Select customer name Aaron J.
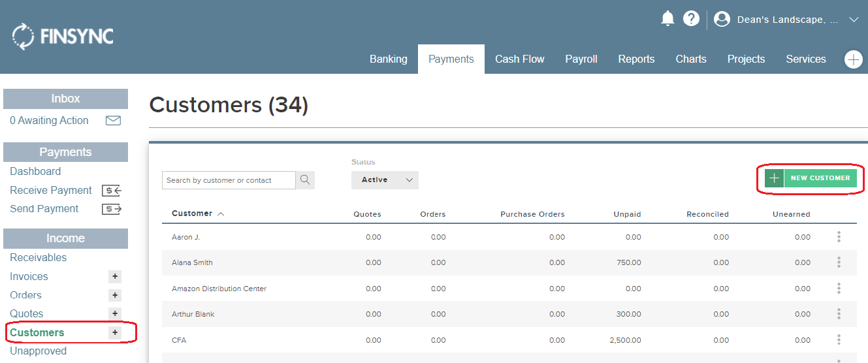Image resolution: width=868 pixels, height=363 pixels. [185, 237]
